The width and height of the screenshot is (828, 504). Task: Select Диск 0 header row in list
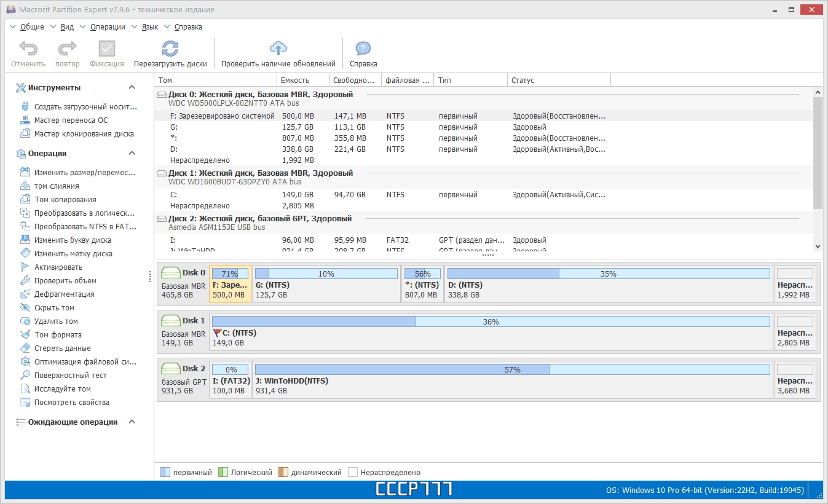[483, 99]
